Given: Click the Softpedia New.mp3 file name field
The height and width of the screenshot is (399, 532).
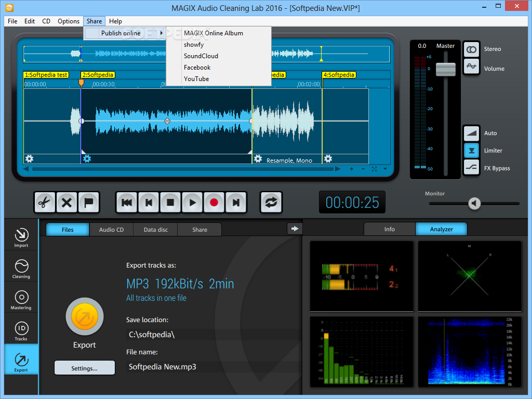Looking at the screenshot, I should [x=213, y=367].
